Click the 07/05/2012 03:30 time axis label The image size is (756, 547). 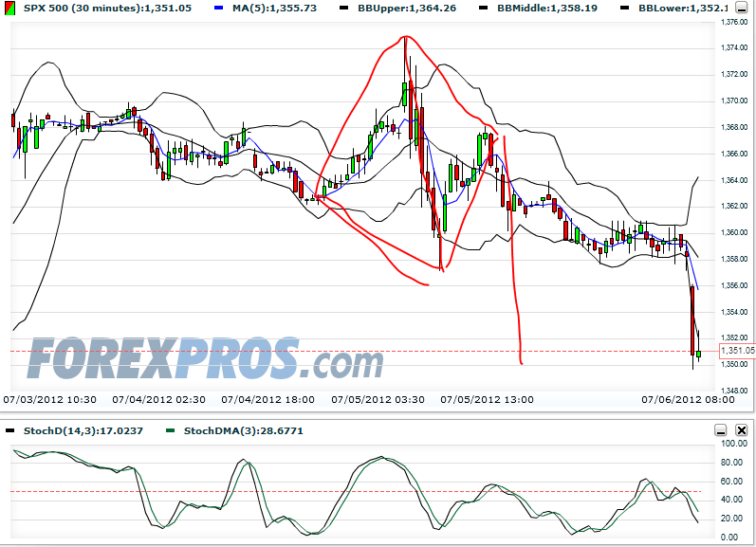(x=378, y=399)
